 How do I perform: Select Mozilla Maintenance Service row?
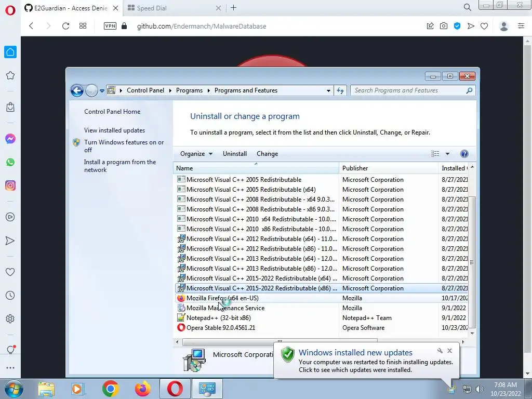coord(322,308)
